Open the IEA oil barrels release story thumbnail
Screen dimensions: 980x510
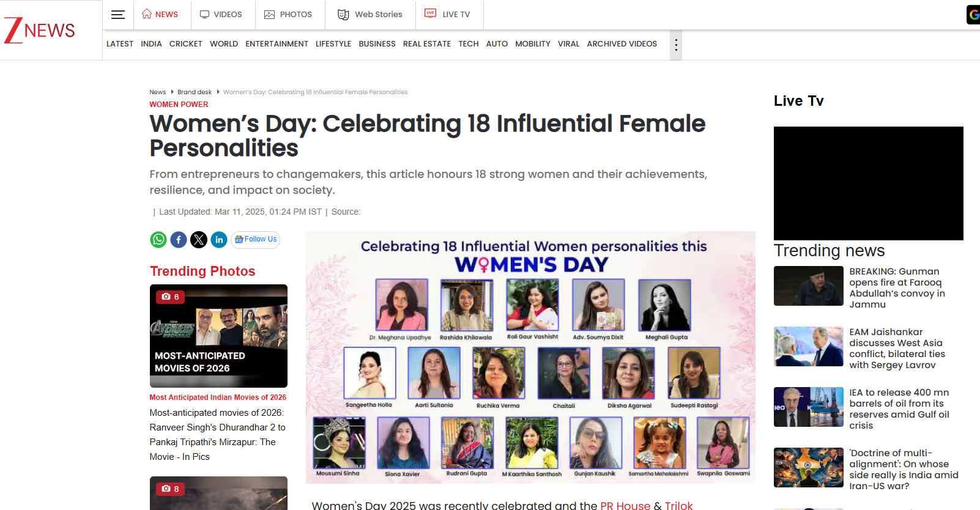[x=808, y=407]
